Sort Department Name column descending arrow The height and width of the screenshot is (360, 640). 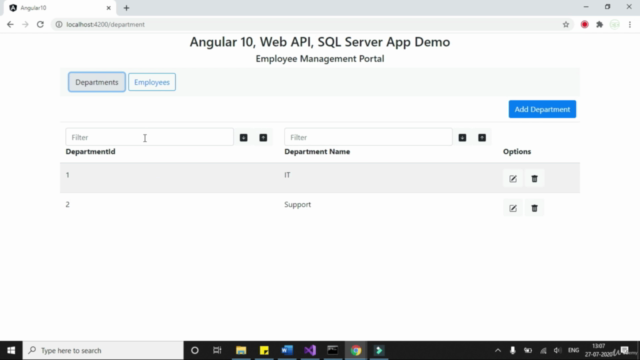click(462, 138)
